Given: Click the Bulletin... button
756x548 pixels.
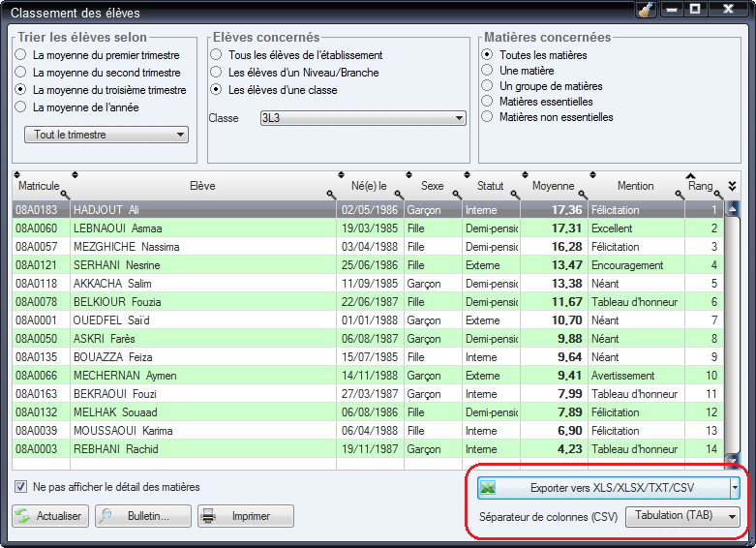Looking at the screenshot, I should click(x=143, y=516).
